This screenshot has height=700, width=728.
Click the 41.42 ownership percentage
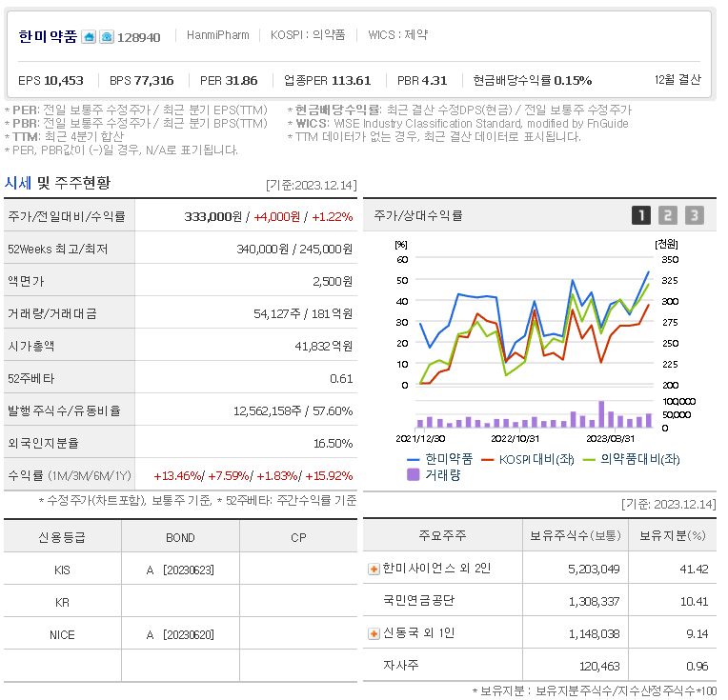coord(694,570)
